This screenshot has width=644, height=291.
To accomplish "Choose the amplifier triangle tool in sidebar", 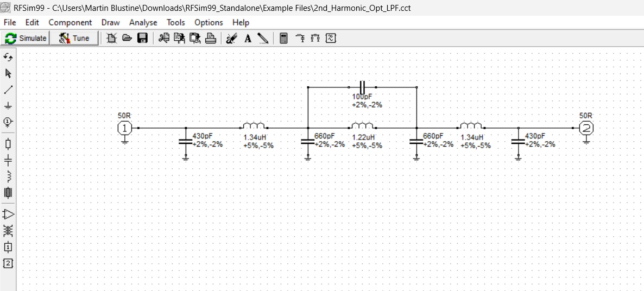I will 8,214.
